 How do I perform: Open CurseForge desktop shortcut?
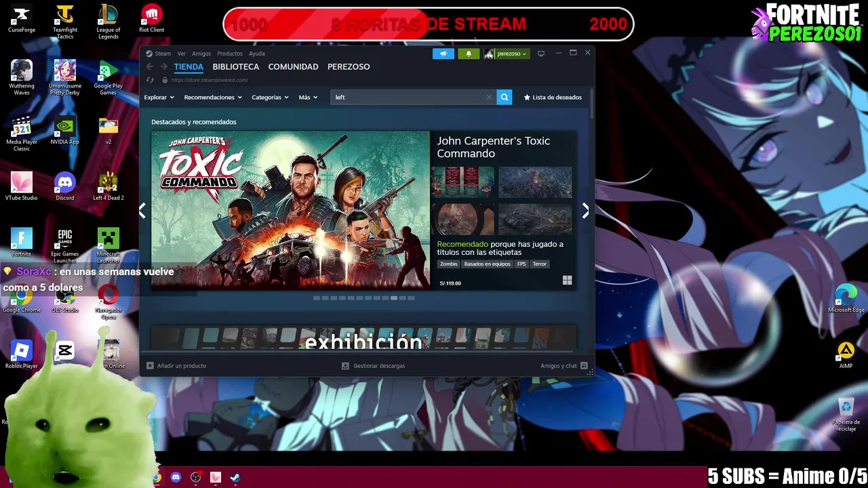coord(22,20)
